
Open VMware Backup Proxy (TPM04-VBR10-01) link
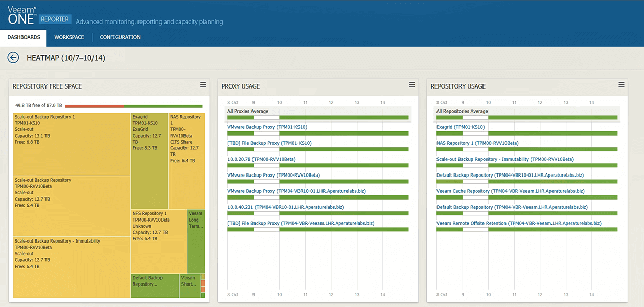(x=296, y=191)
